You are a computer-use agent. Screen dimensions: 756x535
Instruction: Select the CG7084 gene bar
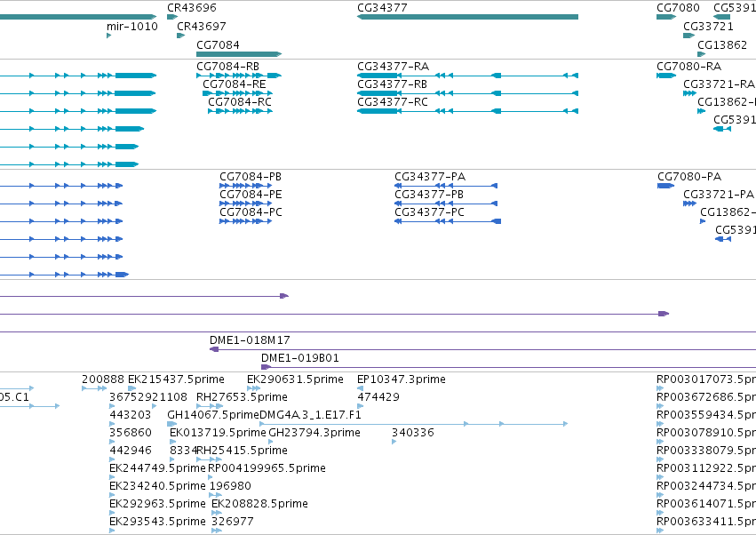239,54
